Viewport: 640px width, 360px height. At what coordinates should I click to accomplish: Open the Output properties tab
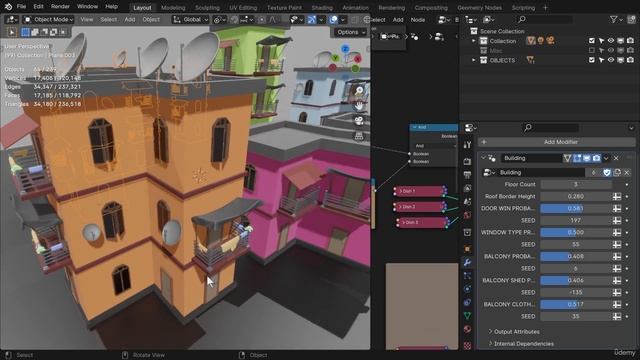click(x=468, y=175)
